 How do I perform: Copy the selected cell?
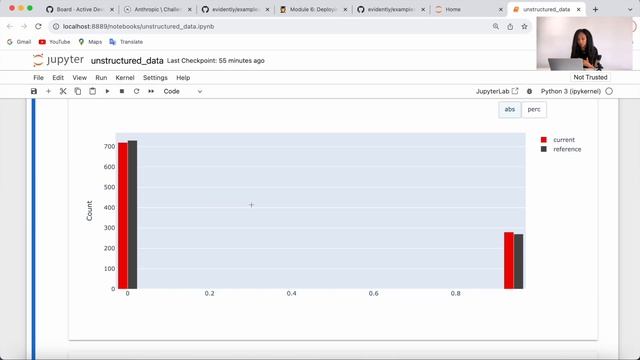click(x=78, y=91)
